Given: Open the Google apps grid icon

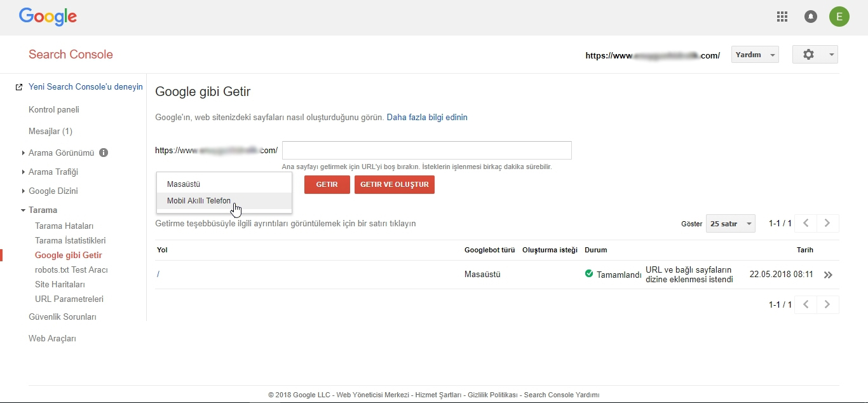Looking at the screenshot, I should coord(782,17).
